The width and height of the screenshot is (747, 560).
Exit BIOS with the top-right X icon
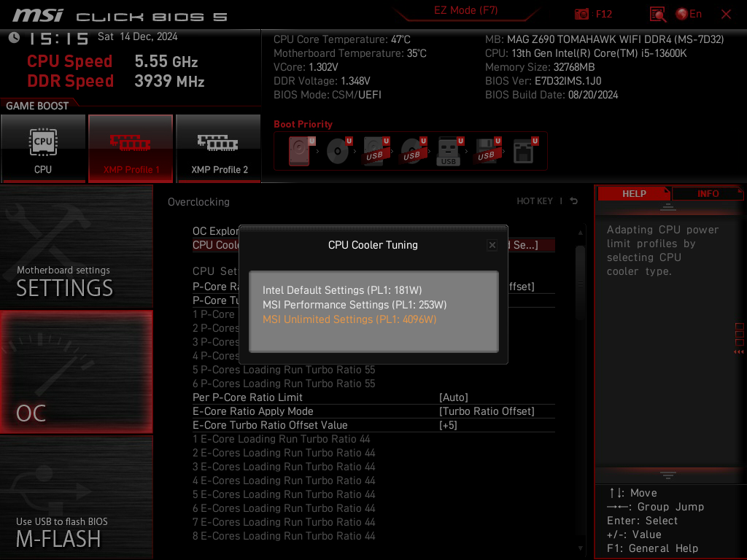(726, 15)
